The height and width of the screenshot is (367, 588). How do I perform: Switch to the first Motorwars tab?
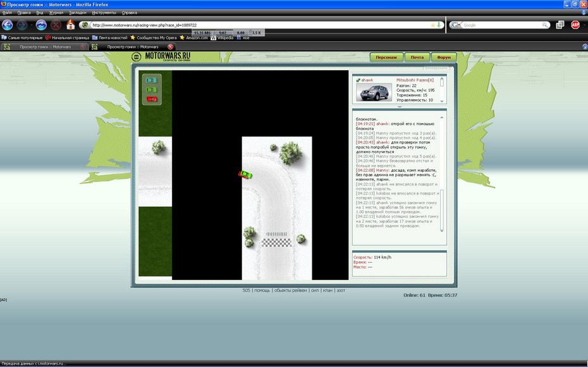[x=45, y=47]
